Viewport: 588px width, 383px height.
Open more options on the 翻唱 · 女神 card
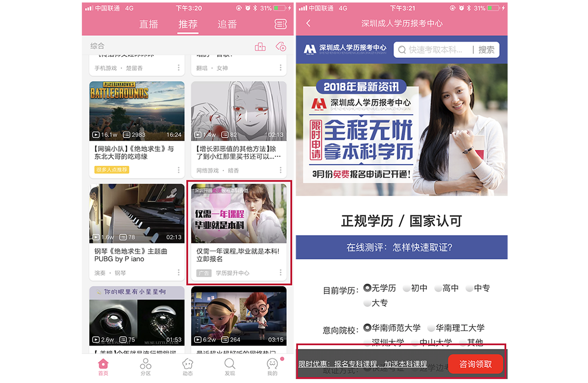(x=280, y=68)
